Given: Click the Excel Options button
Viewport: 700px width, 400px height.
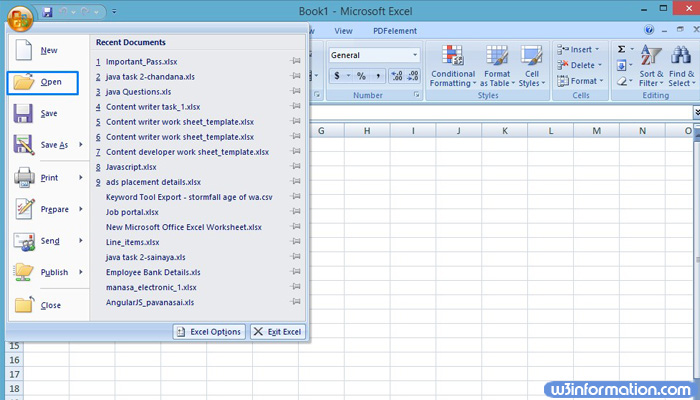Looking at the screenshot, I should pos(209,332).
